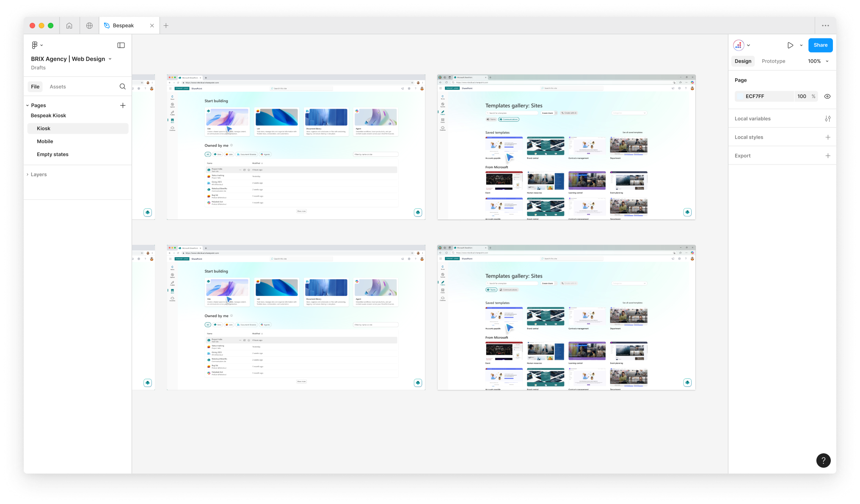Click the ECF7FF page color swatch
Viewport: 860px width, 504px height.
point(740,96)
